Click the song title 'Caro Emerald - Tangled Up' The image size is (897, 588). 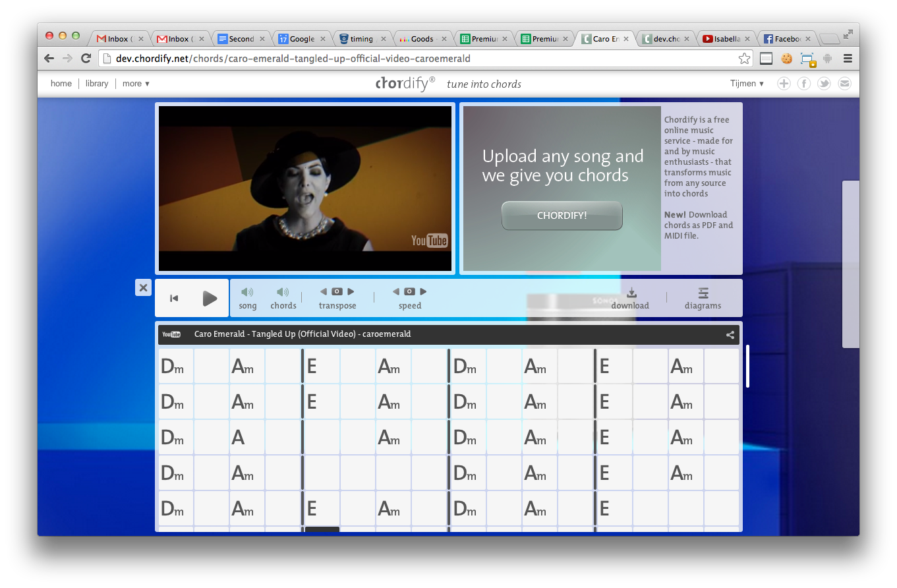point(303,334)
